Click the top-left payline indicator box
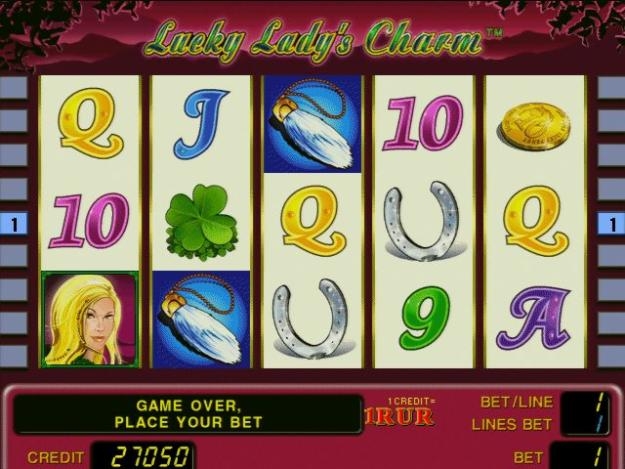Screen dimensions: 625x469 tap(14, 87)
